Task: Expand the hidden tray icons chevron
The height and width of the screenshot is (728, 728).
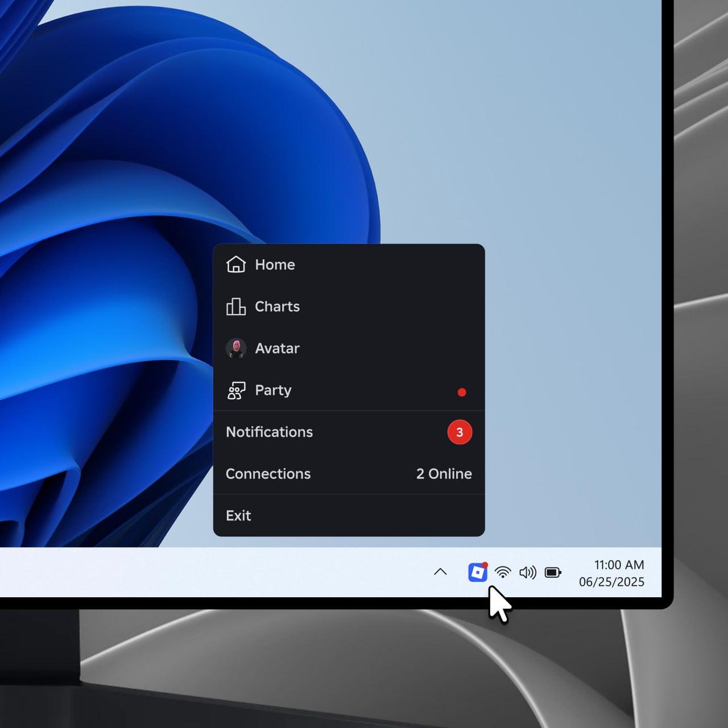Action: [440, 572]
